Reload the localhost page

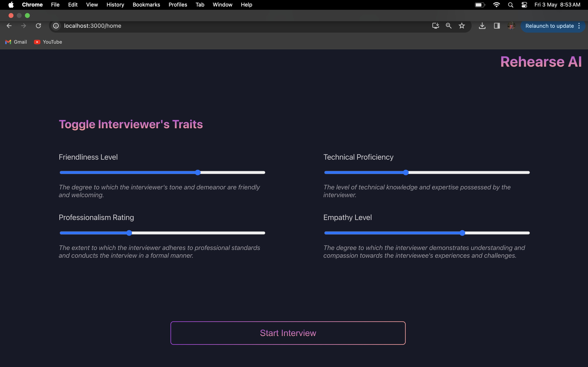click(x=38, y=26)
